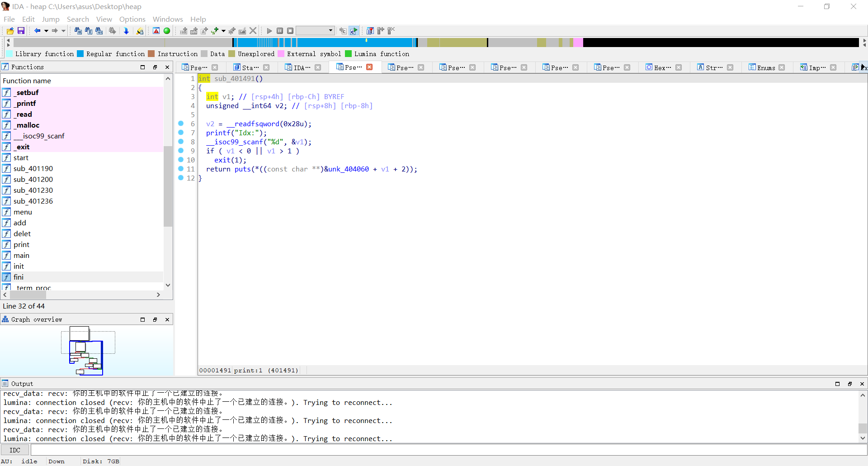This screenshot has height=466, width=868.
Task: Show more tabs with the tab-bar arrow
Action: [863, 67]
